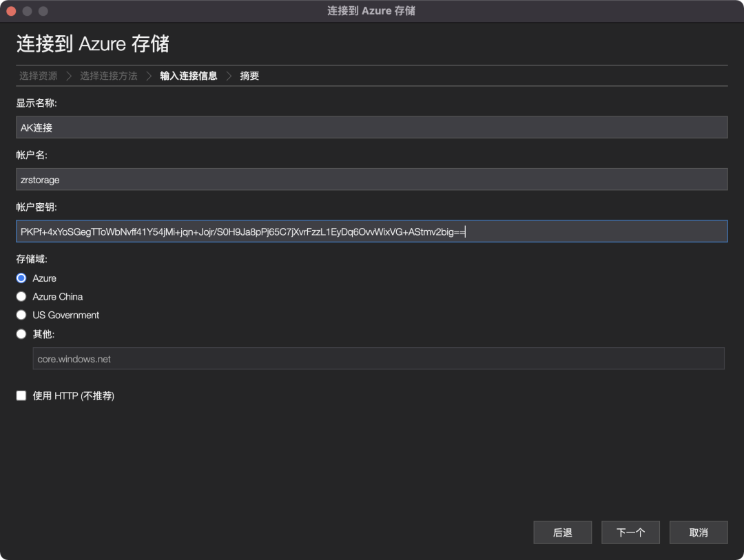
Task: Click the 连接到 Azure 存储 page heading
Action: coord(93,43)
